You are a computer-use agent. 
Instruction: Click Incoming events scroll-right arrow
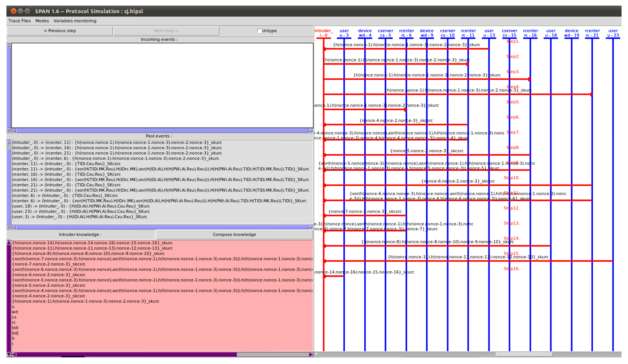coord(311,131)
